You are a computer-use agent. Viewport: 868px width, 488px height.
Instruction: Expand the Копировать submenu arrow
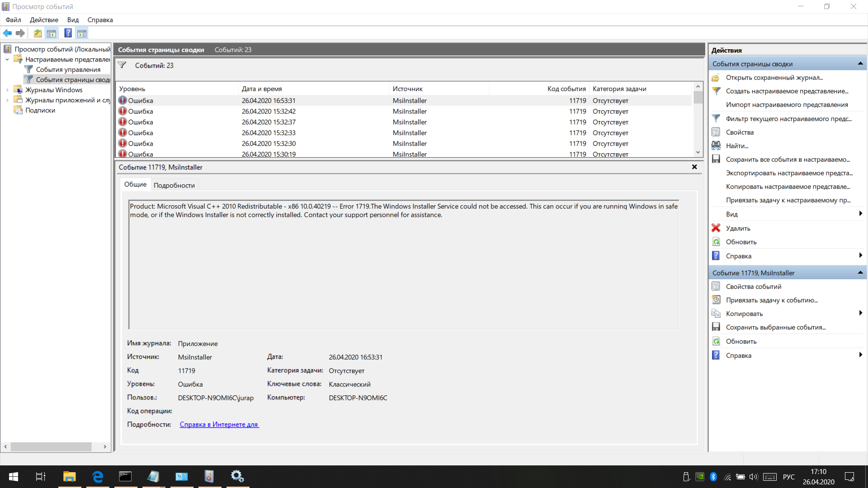860,313
